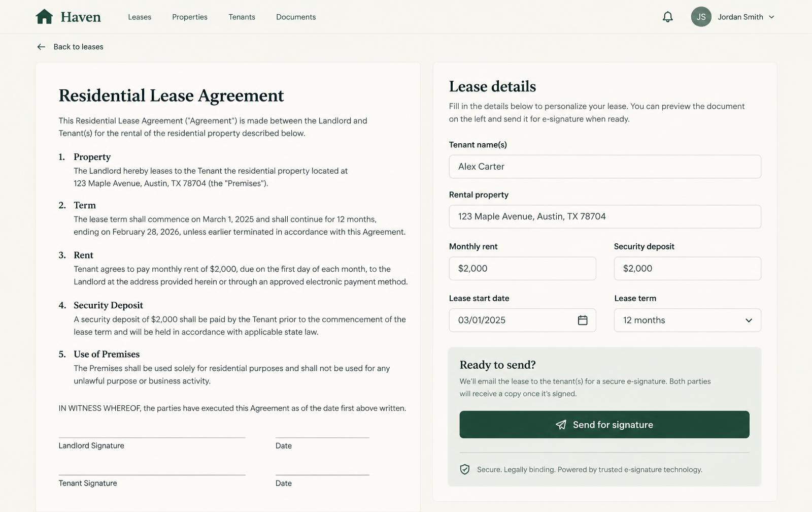Expand the Jordan Smith account menu chevron
This screenshot has width=812, height=512.
(x=771, y=17)
